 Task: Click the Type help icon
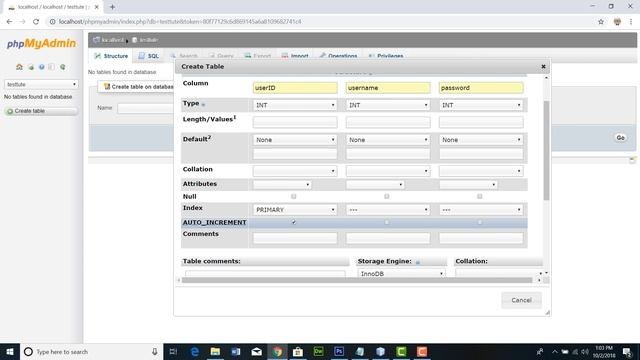(203, 105)
